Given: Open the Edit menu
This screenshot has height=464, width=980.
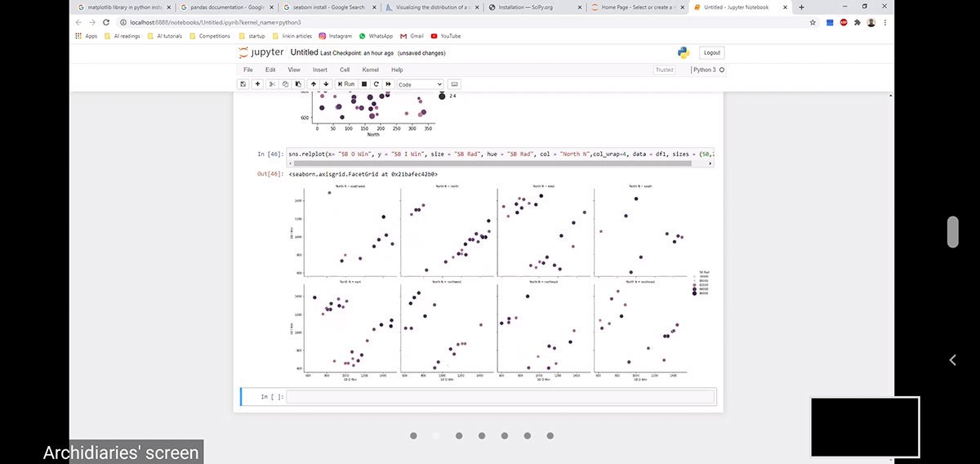Looking at the screenshot, I should tap(270, 70).
